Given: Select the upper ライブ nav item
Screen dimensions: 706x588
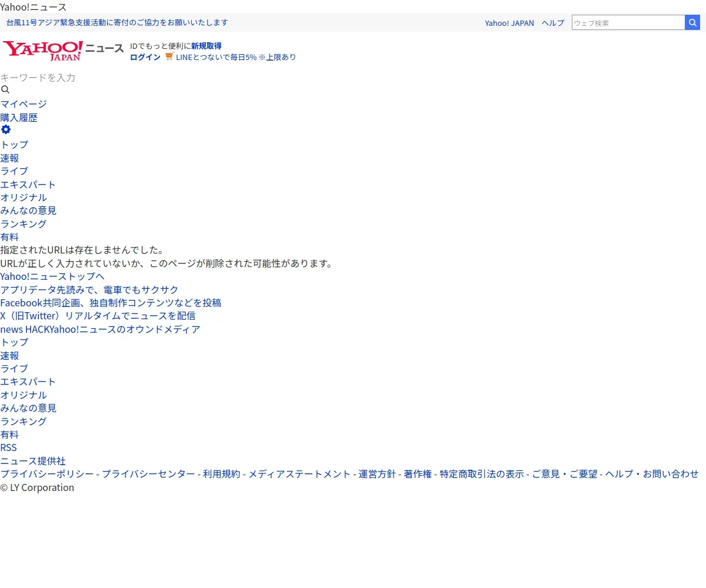Looking at the screenshot, I should click(14, 171).
